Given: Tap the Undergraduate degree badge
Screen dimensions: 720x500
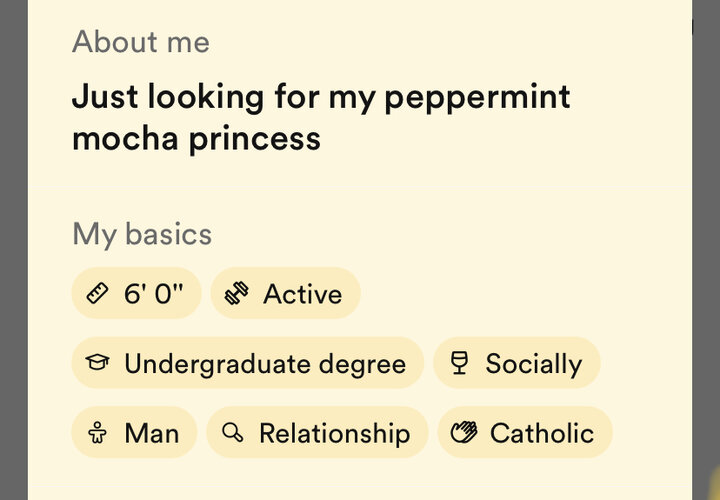Looking at the screenshot, I should (248, 363).
